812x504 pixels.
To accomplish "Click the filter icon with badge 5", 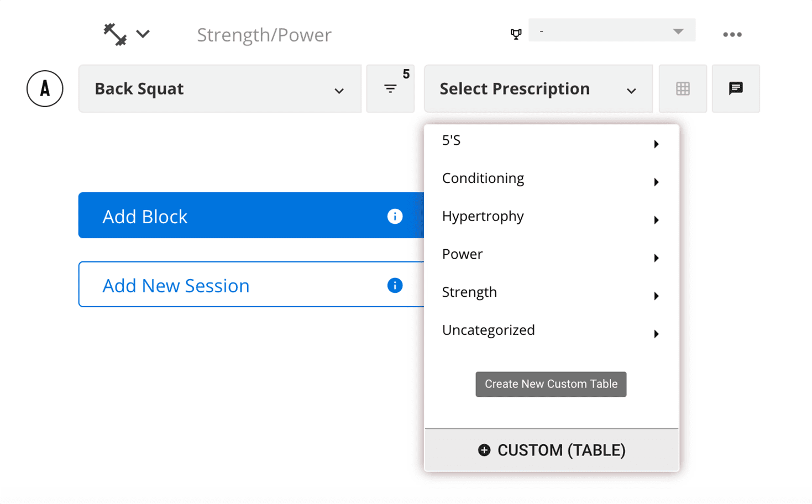I will pyautogui.click(x=390, y=88).
